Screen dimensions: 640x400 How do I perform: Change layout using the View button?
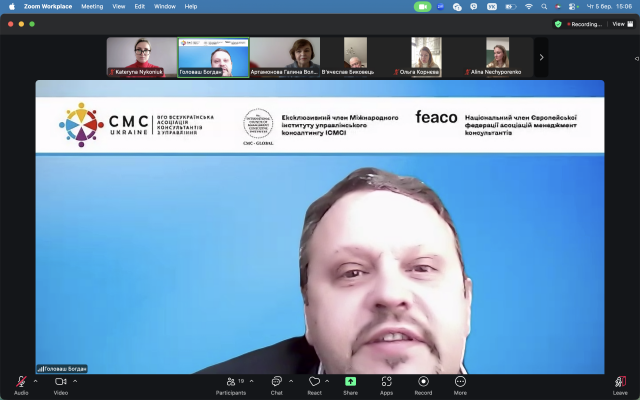point(619,24)
